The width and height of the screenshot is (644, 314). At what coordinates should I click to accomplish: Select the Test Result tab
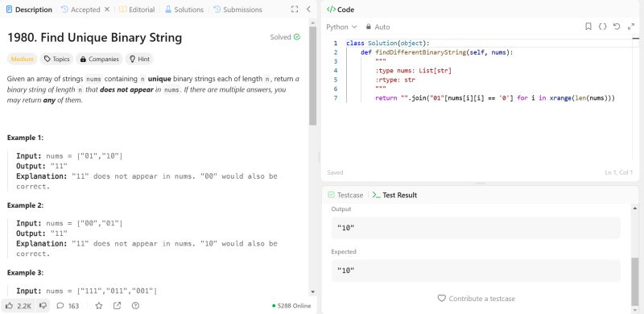tap(394, 195)
